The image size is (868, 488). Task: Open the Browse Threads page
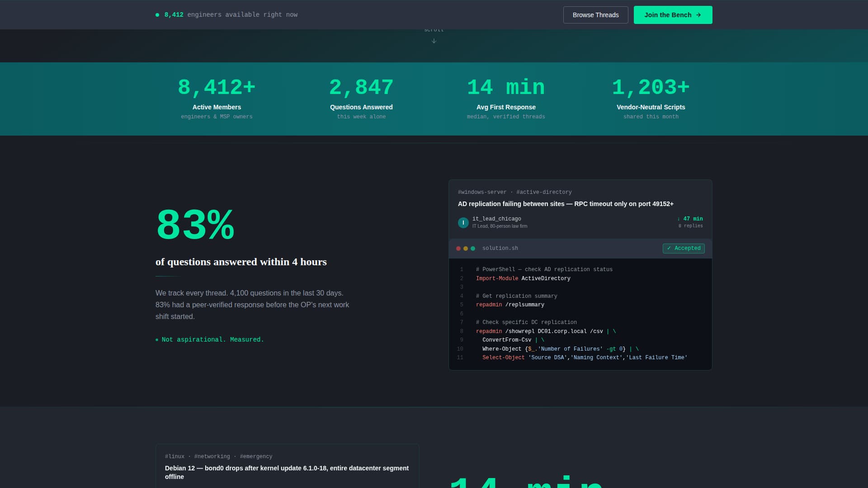click(x=595, y=14)
